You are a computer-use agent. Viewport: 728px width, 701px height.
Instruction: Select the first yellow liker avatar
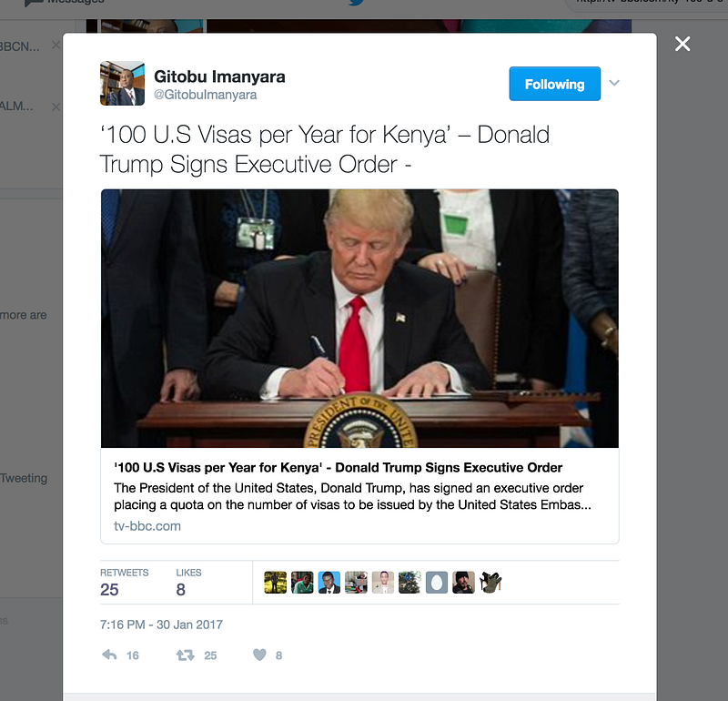click(x=276, y=583)
